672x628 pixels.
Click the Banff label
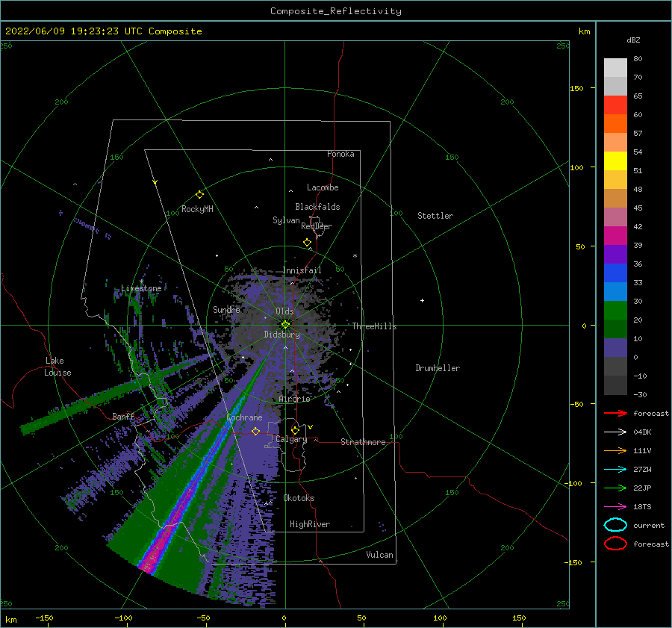pyautogui.click(x=123, y=416)
